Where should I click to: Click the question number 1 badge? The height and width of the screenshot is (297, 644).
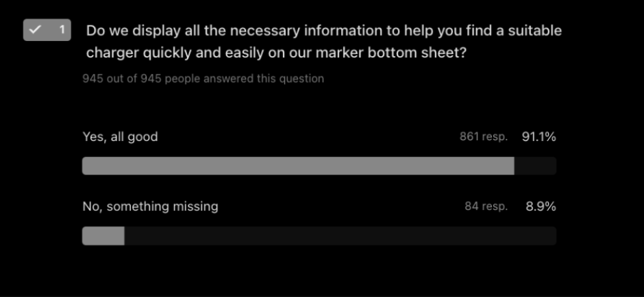(62, 30)
